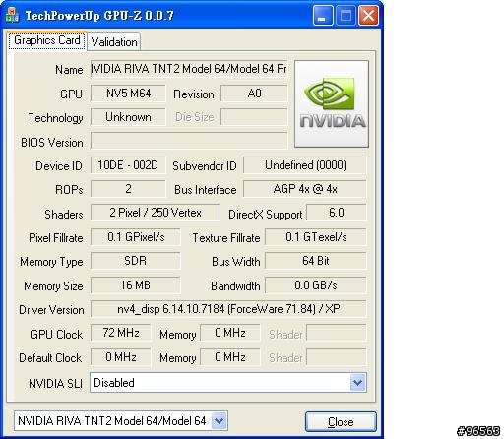
Task: Click the Memory Type SDR field
Action: pyautogui.click(x=136, y=261)
